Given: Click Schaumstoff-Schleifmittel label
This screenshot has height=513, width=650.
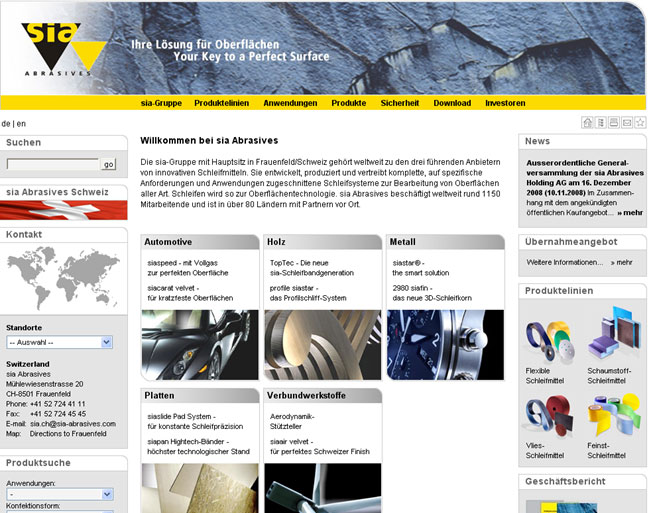Looking at the screenshot, I should click(609, 376).
